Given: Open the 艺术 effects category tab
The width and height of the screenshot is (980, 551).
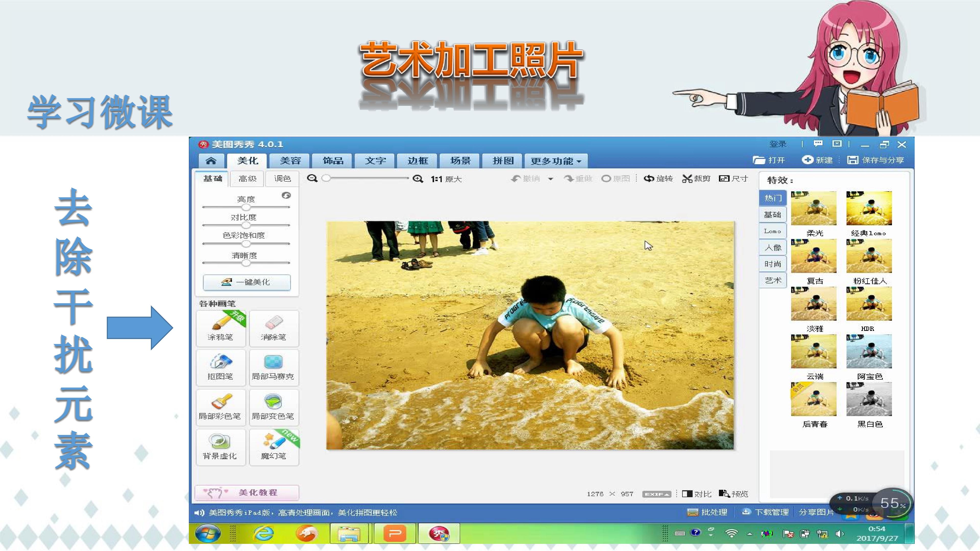Looking at the screenshot, I should [773, 281].
